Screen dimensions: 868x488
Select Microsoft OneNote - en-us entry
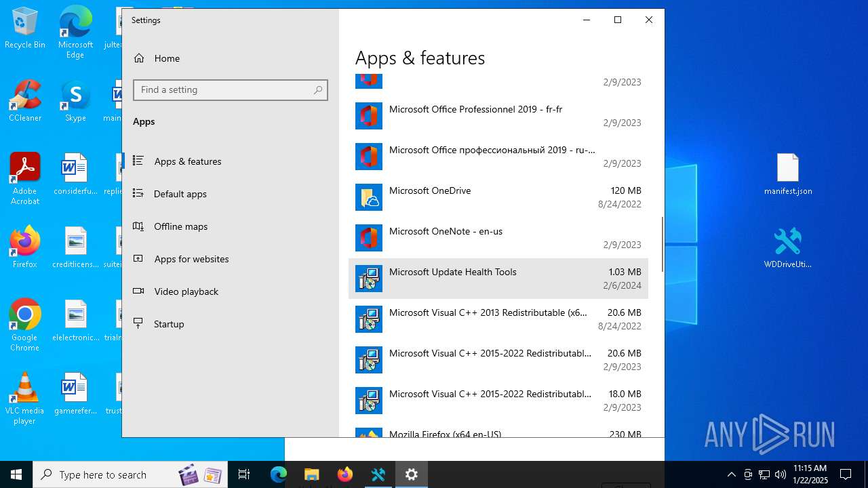498,238
